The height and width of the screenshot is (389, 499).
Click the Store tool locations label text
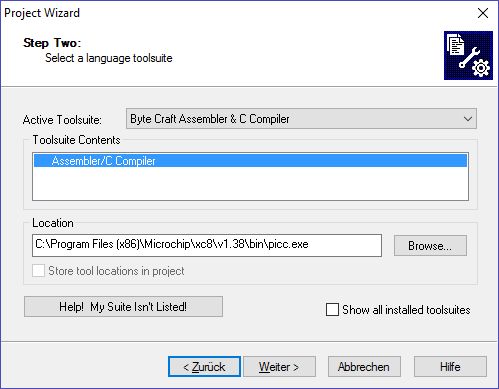click(x=116, y=271)
